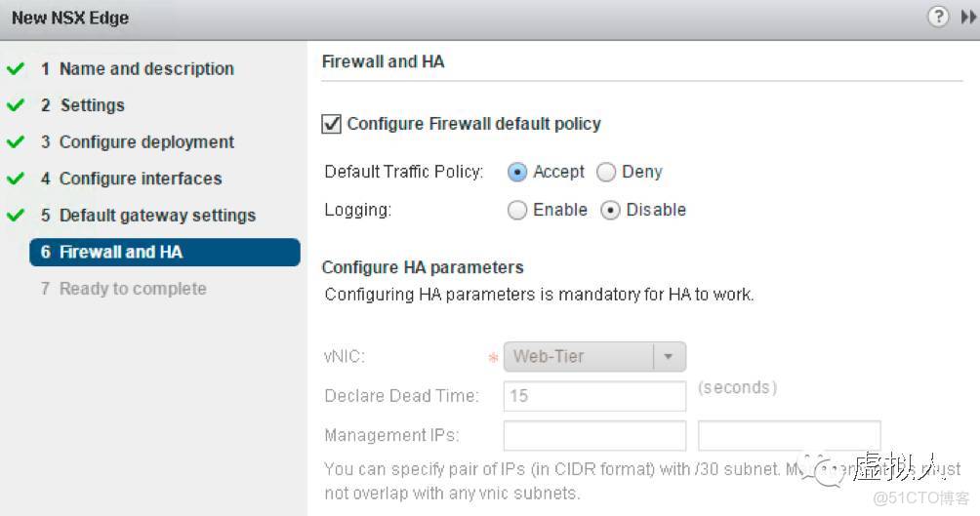Uncheck Configure Firewall default policy checkbox
980x516 pixels.
click(x=332, y=124)
